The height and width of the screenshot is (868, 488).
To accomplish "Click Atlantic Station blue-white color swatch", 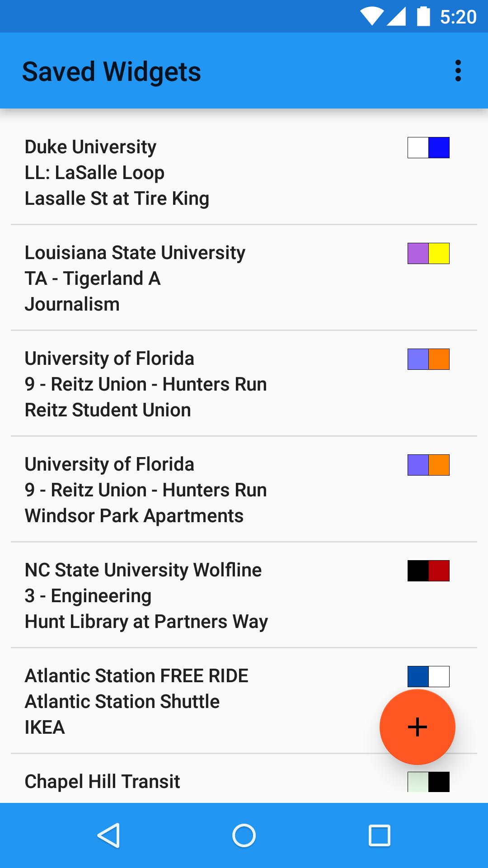I will click(428, 676).
